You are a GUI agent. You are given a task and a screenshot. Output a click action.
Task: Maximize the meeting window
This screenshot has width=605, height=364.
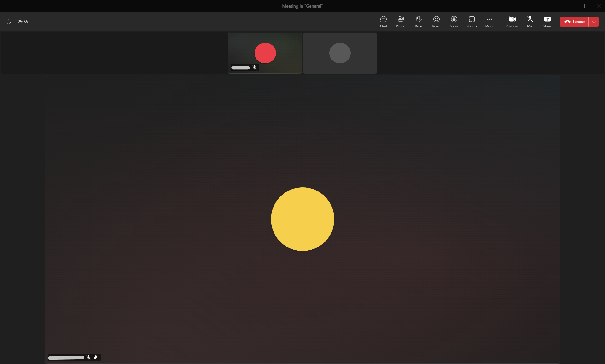click(586, 6)
